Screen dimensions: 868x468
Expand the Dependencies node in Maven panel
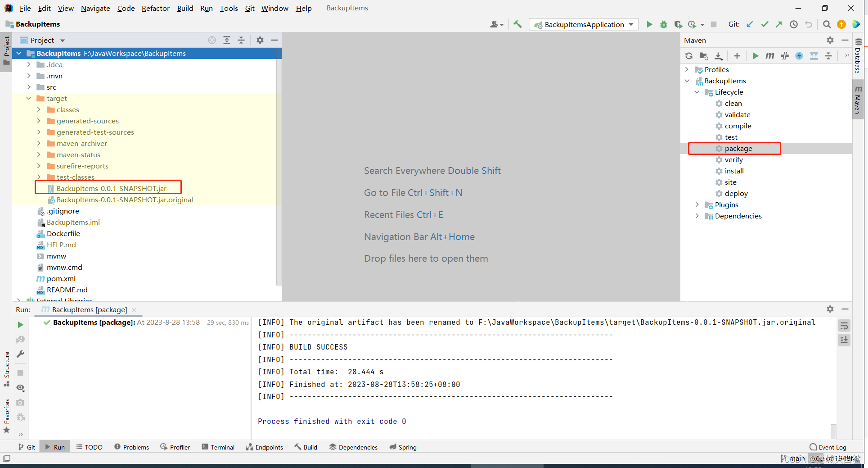pos(697,216)
